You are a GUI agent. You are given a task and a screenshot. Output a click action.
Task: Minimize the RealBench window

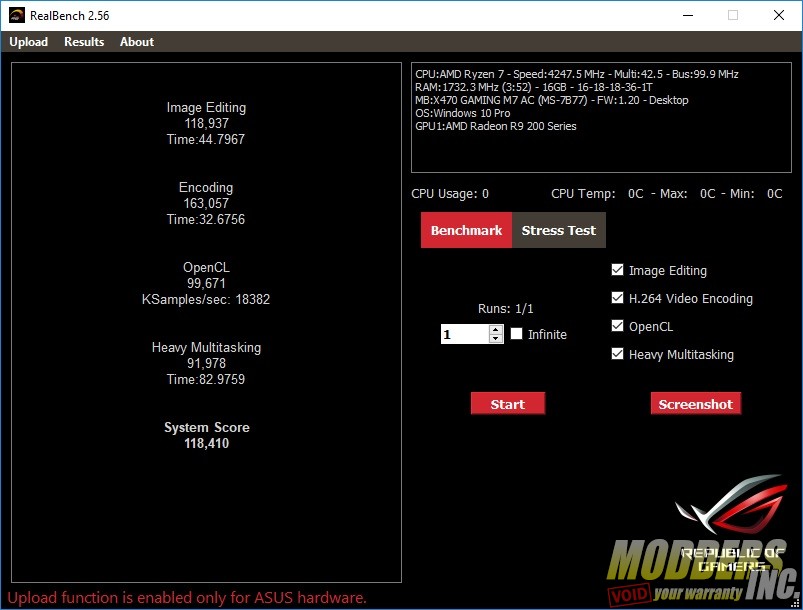[686, 15]
